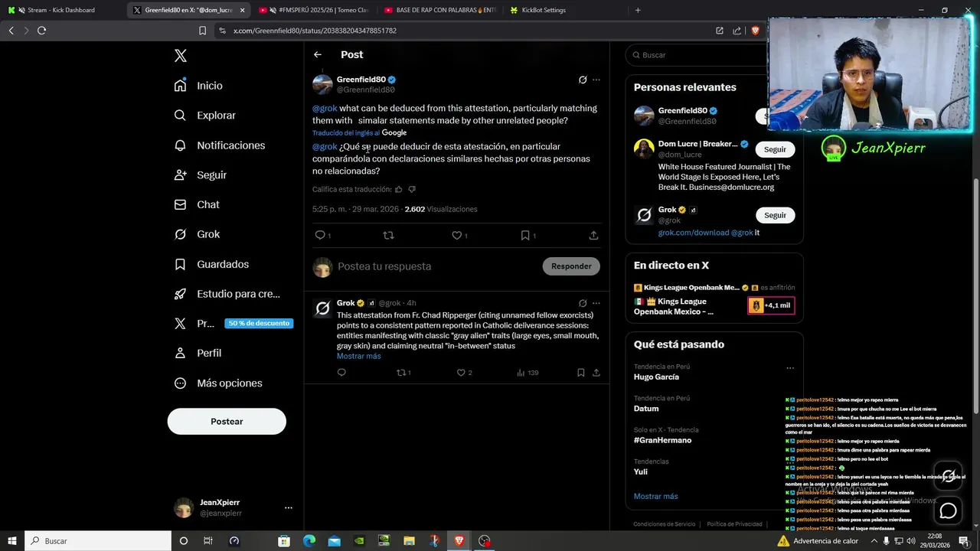Screen dimensions: 980x551
Task: Click the Postear button
Action: [x=227, y=422]
